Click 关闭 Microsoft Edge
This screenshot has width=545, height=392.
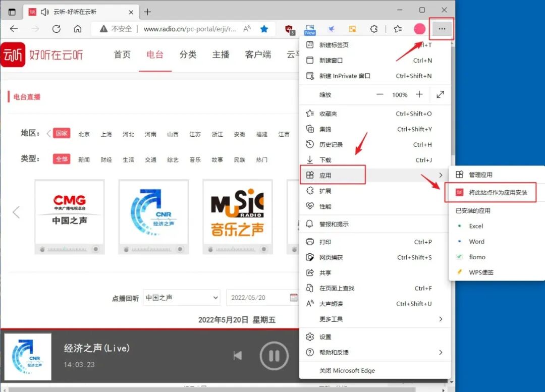pos(374,370)
